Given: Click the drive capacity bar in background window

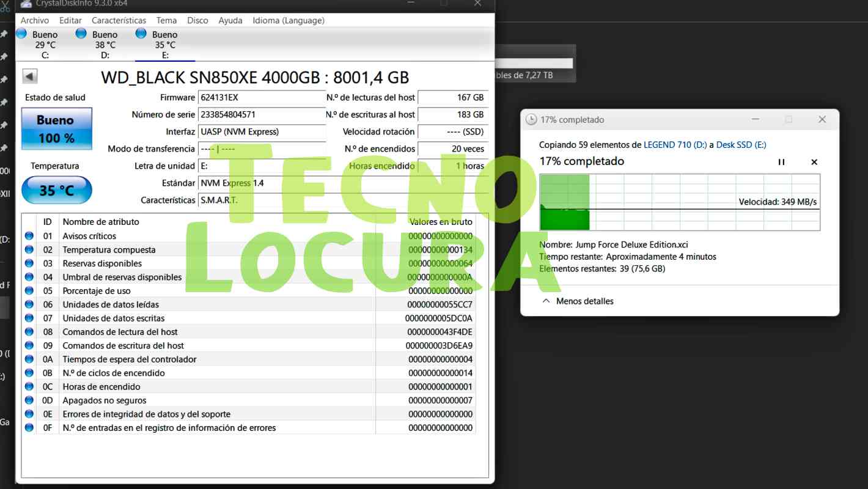Looking at the screenshot, I should coord(534,63).
